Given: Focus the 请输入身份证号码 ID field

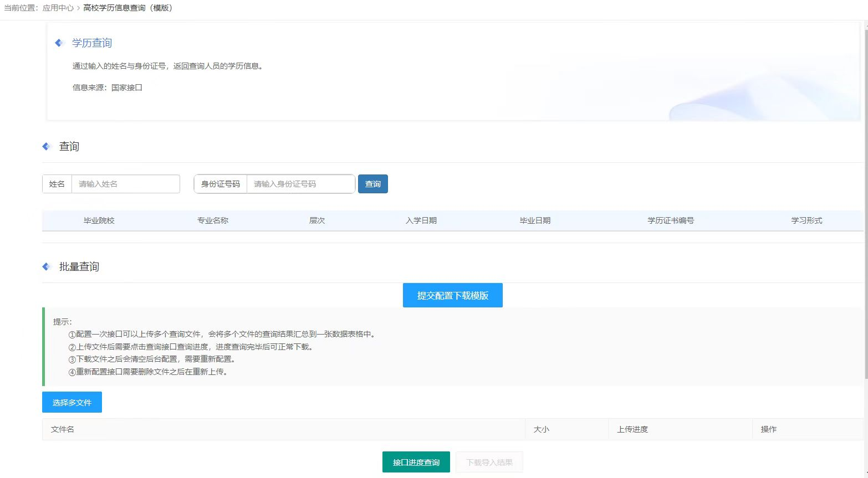Looking at the screenshot, I should pyautogui.click(x=300, y=184).
